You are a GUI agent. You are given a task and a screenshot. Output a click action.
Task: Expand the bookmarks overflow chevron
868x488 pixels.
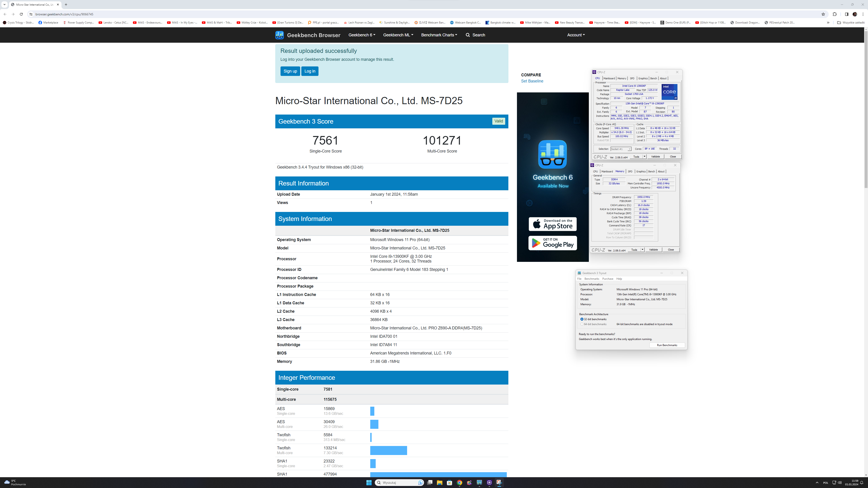[x=828, y=23]
